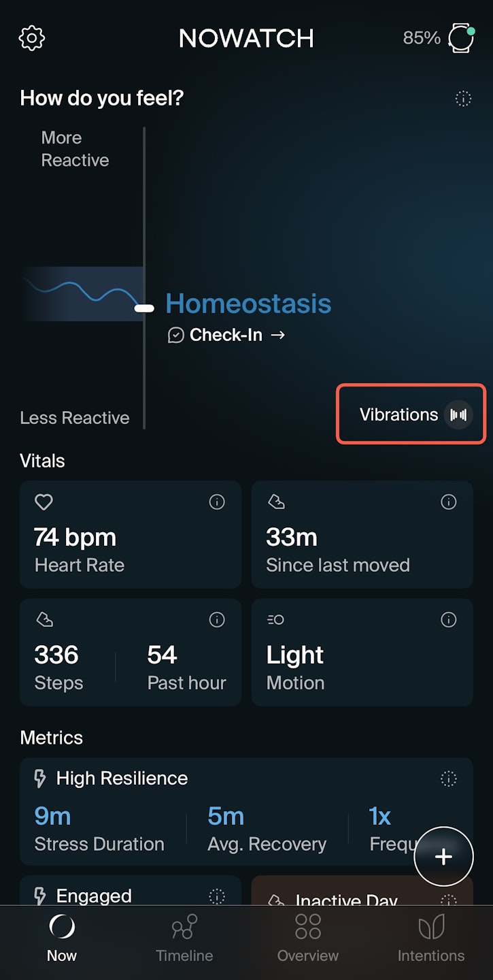Open info for How do you feel
Screen dimensions: 493x980
click(462, 99)
